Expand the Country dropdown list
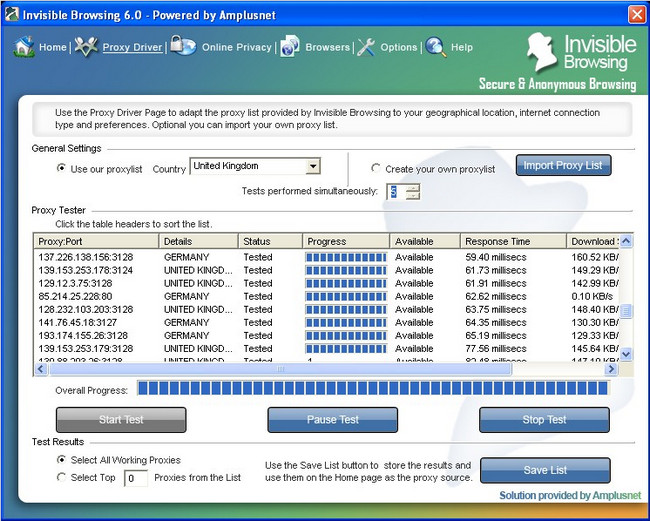Screen dimensions: 650x521 313,167
